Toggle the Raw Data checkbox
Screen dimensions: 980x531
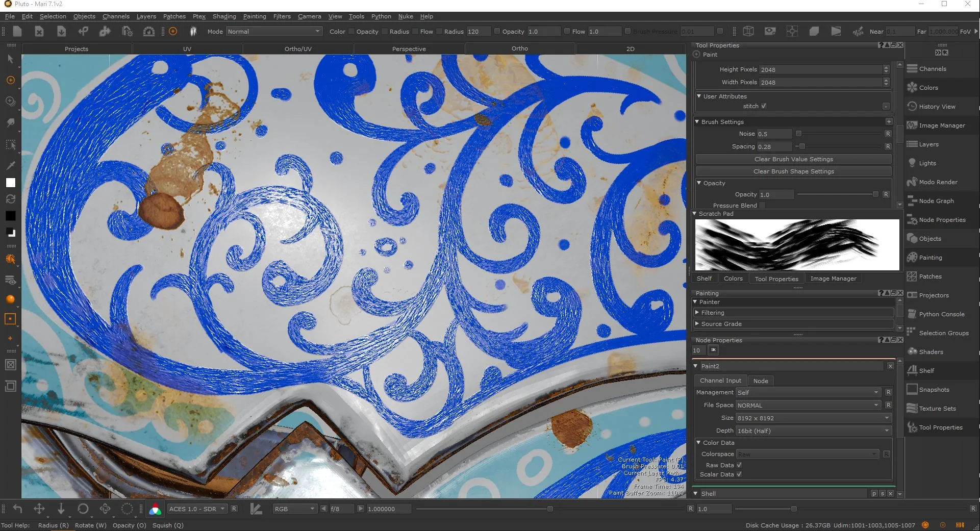[x=739, y=465]
